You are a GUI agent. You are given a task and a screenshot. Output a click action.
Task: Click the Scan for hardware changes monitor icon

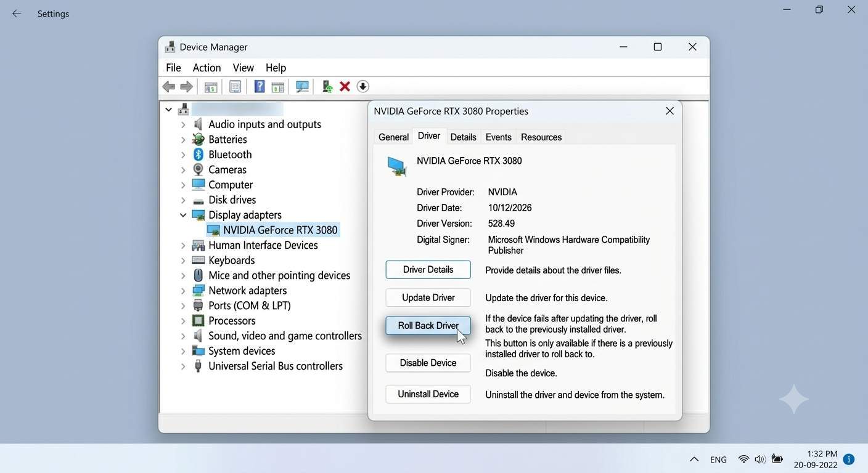click(302, 87)
